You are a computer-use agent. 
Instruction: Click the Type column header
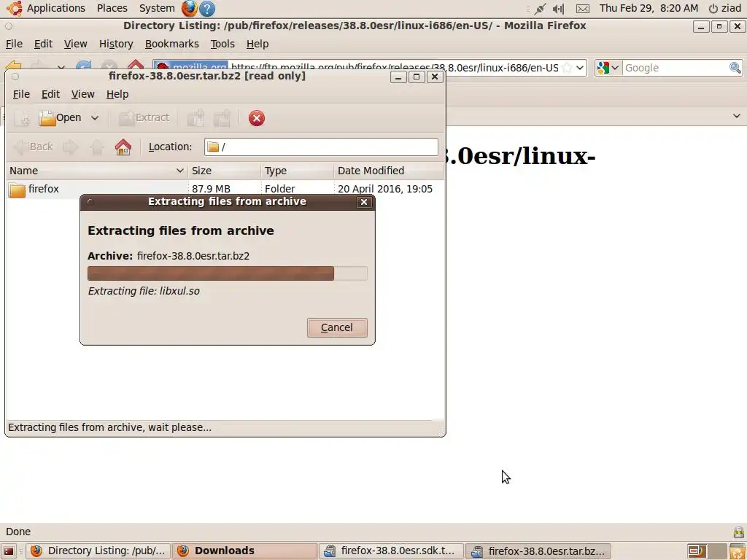click(x=298, y=171)
